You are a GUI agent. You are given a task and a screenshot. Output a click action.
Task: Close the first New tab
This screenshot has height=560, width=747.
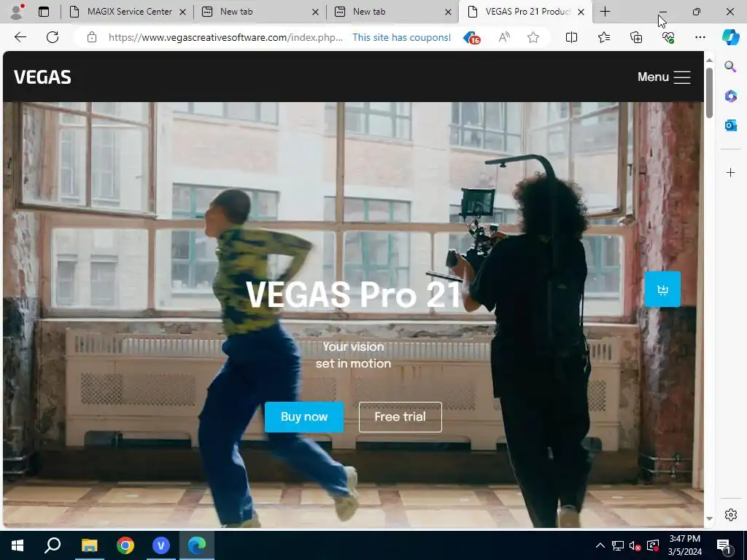pos(315,12)
